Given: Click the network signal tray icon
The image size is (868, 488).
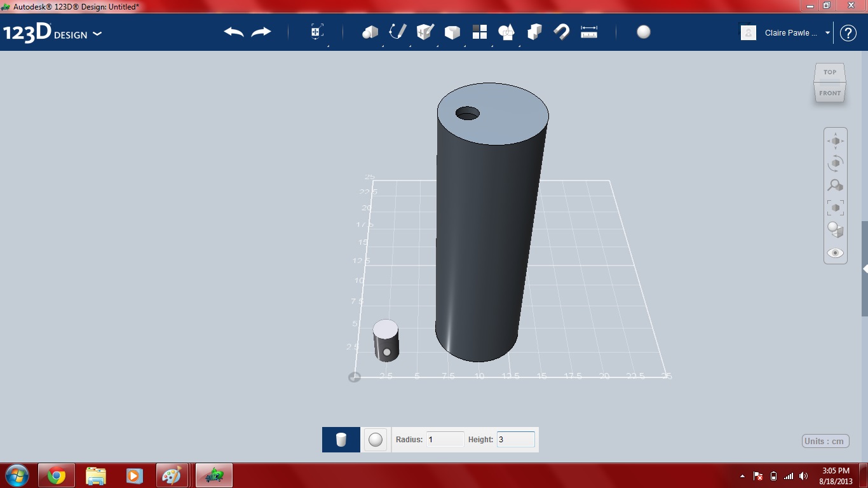Looking at the screenshot, I should (x=789, y=476).
